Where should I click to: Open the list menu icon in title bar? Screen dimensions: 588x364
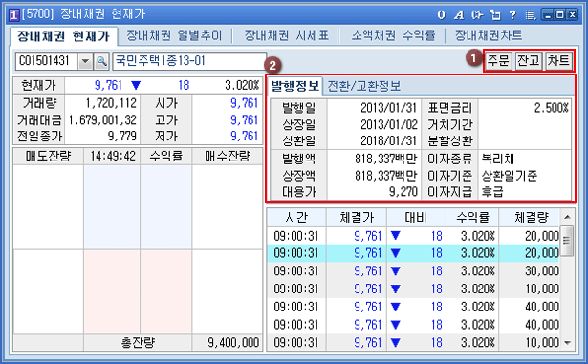[531, 15]
